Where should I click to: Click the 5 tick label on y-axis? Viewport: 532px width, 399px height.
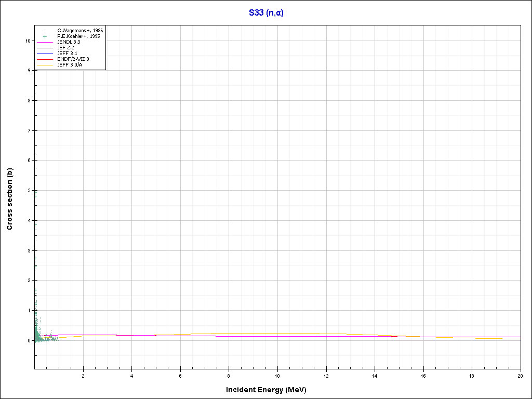pyautogui.click(x=29, y=190)
